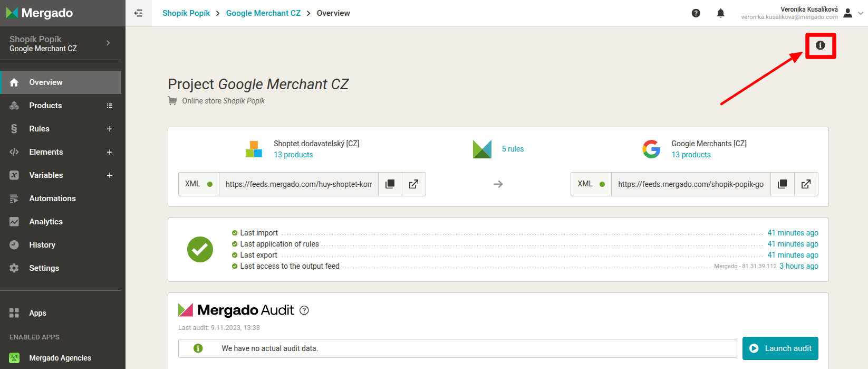Click the info icon highlighted in red

click(820, 45)
